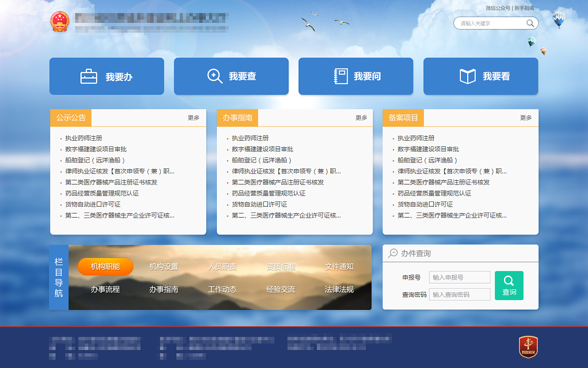Open 货物自动进口许可证 in 备案项目 list

tap(425, 204)
